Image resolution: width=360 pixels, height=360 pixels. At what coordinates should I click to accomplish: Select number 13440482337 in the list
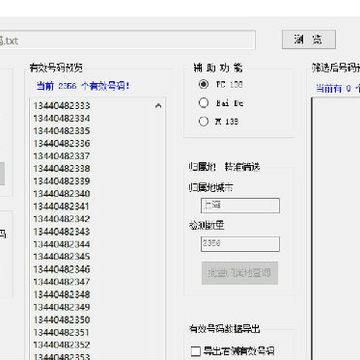[62, 156]
